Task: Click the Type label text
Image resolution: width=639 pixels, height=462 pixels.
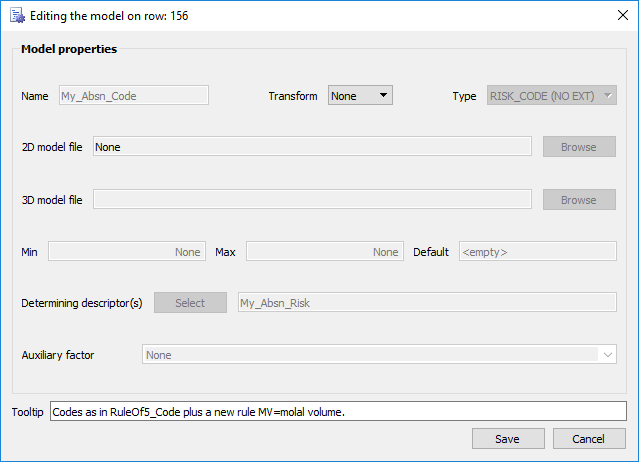Action: pos(464,96)
